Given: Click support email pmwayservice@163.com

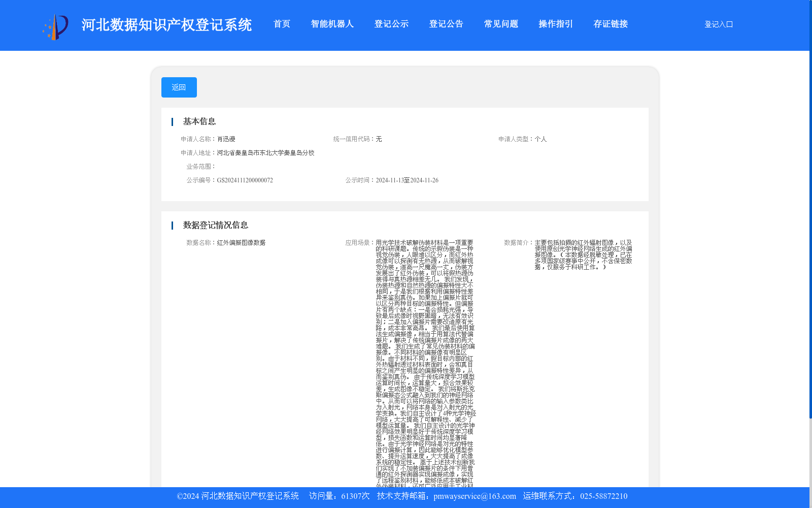Looking at the screenshot, I should tap(475, 496).
